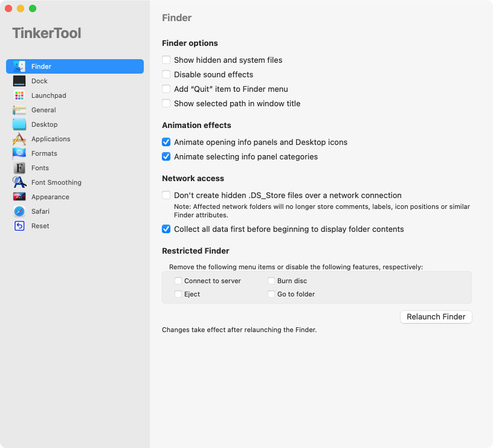Screen dimensions: 493x448
Task: Click the Applications 'A' icon
Action: (19, 139)
